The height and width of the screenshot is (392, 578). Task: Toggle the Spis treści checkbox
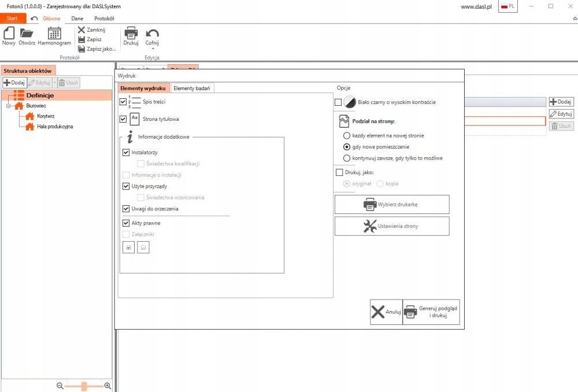(123, 102)
